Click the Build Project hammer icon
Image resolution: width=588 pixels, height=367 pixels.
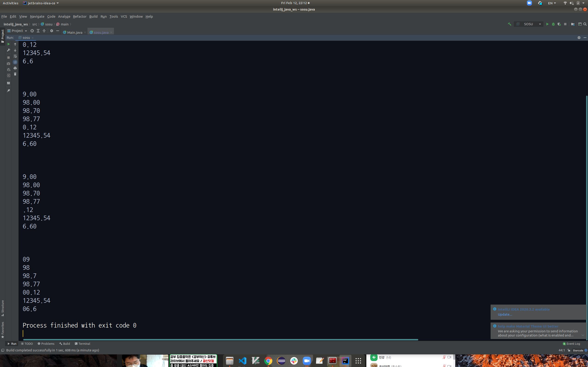coord(509,24)
